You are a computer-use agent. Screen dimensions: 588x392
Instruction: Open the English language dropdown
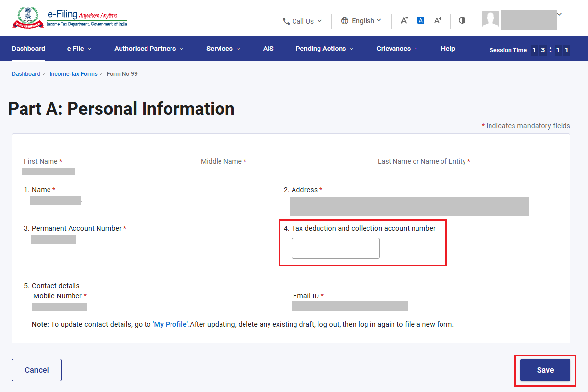361,21
